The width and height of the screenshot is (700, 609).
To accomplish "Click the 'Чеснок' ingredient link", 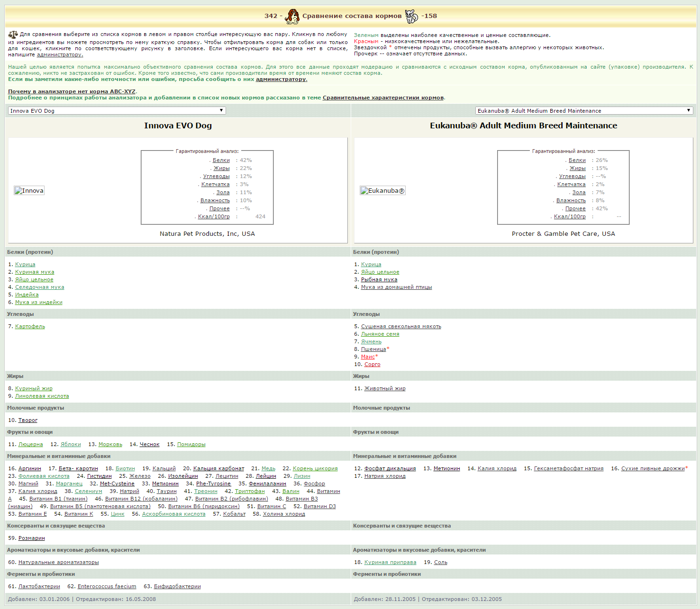I will (x=150, y=445).
